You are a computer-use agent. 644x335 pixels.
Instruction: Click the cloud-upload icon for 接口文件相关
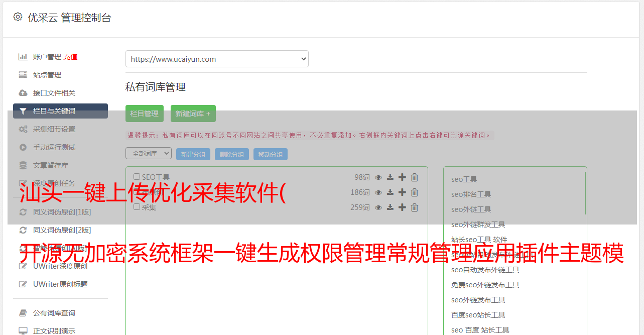point(23,93)
